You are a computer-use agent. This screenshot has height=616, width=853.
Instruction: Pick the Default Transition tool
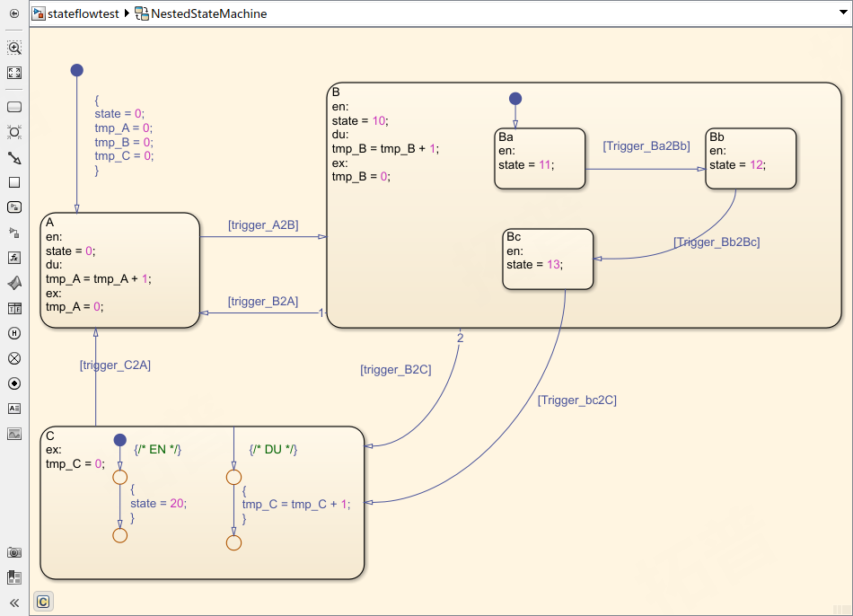click(x=14, y=157)
